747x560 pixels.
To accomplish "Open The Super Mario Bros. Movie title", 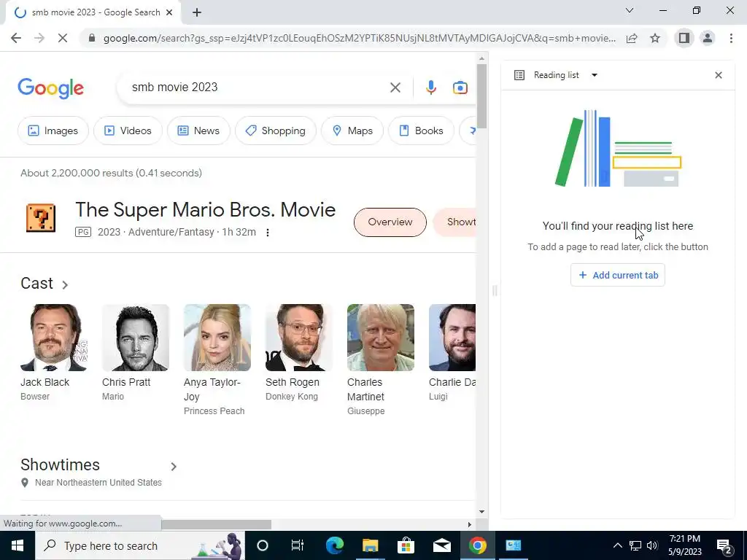I will (205, 209).
